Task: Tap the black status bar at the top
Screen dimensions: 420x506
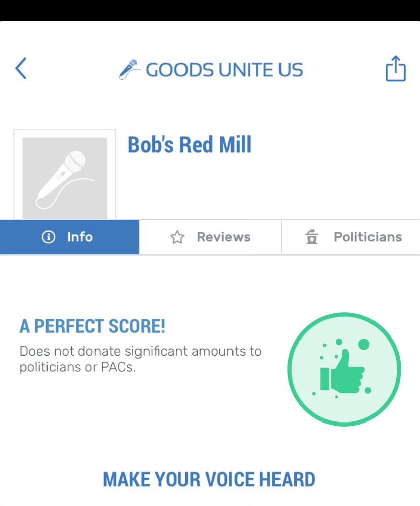Action: [210, 10]
